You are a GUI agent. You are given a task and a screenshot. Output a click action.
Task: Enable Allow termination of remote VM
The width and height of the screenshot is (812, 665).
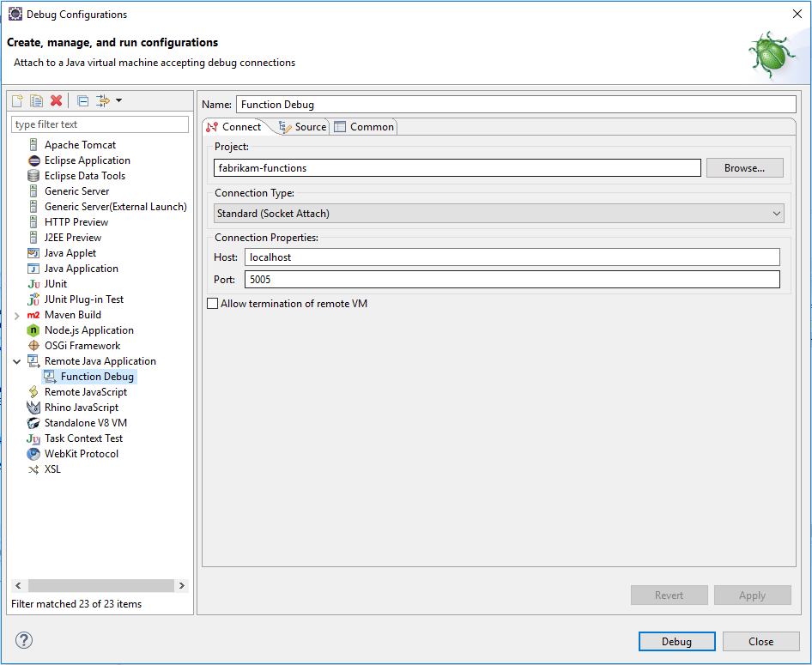pos(210,303)
